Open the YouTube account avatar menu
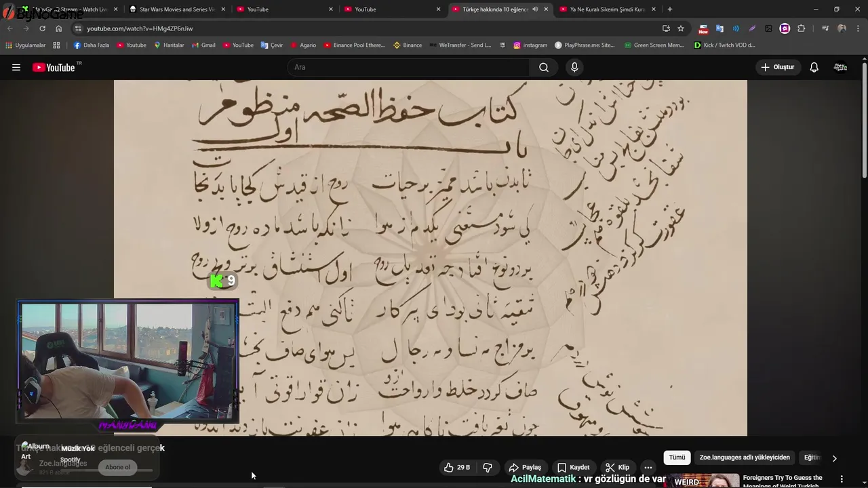Screen dimensions: 868x488 click(840, 67)
